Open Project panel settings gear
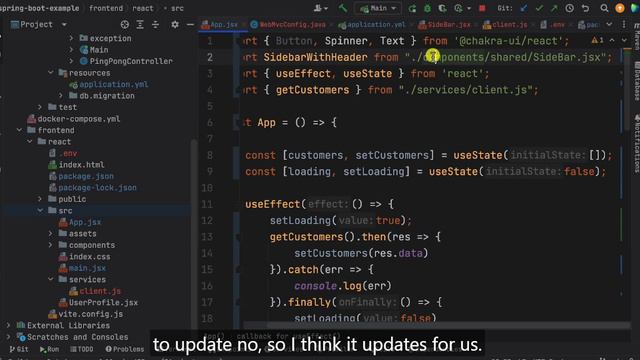The height and width of the screenshot is (360, 640). [175, 25]
